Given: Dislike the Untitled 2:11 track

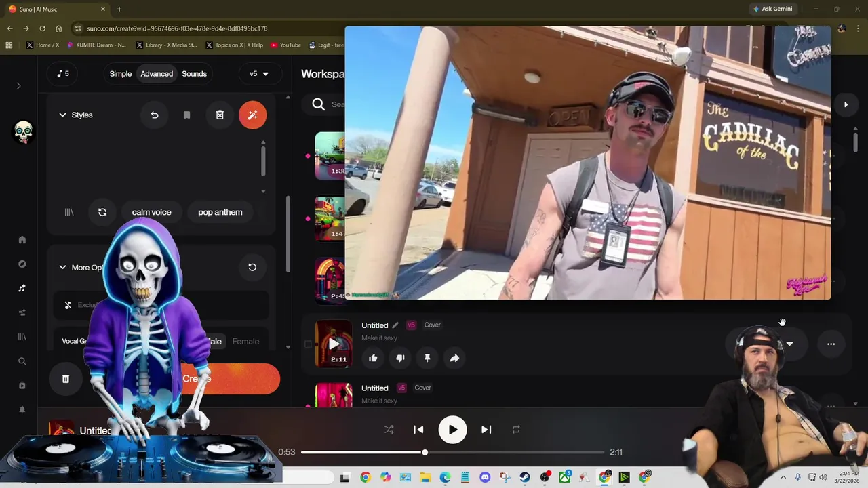Looking at the screenshot, I should point(400,358).
